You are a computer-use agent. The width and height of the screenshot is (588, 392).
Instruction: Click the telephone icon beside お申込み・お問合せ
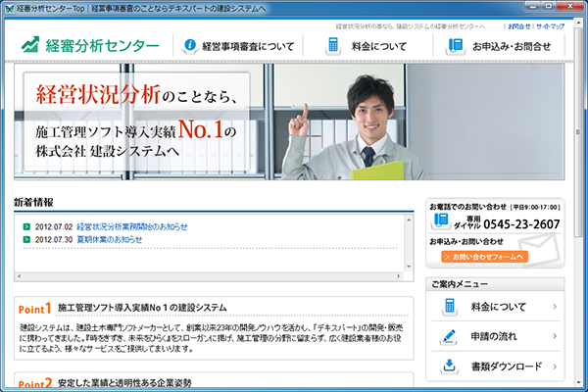coord(455,45)
